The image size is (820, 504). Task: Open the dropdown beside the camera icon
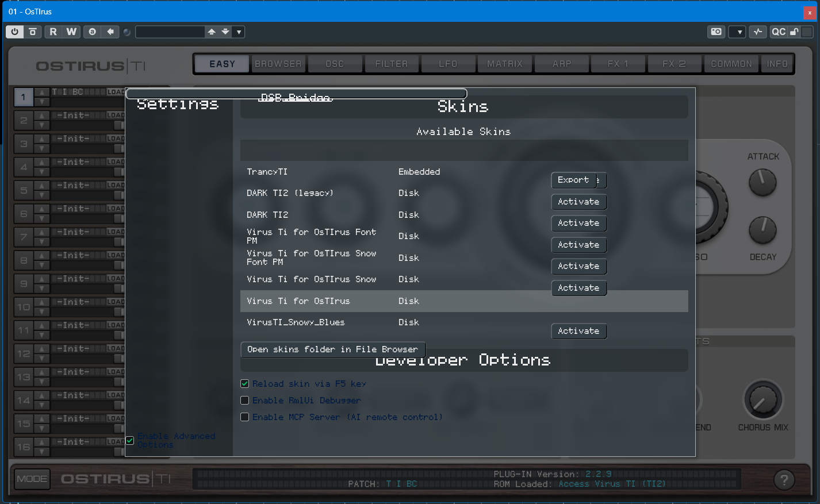point(737,32)
